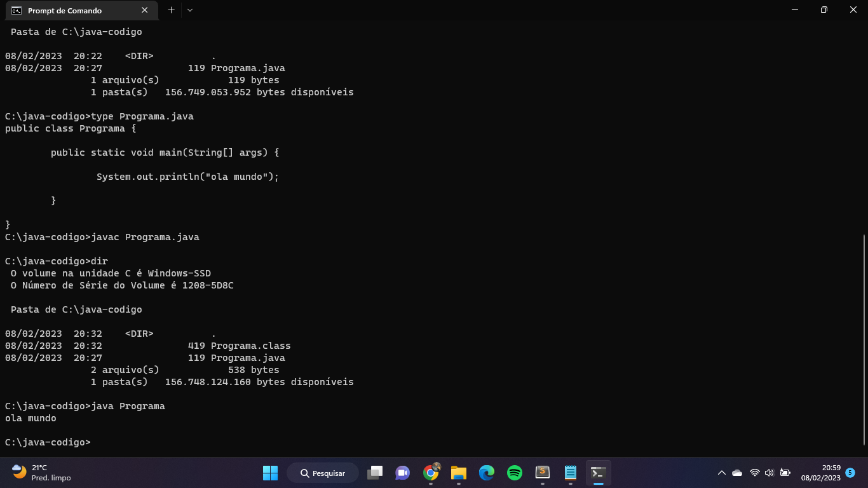Open the battery status tray icon
Viewport: 868px width, 488px height.
point(785,473)
